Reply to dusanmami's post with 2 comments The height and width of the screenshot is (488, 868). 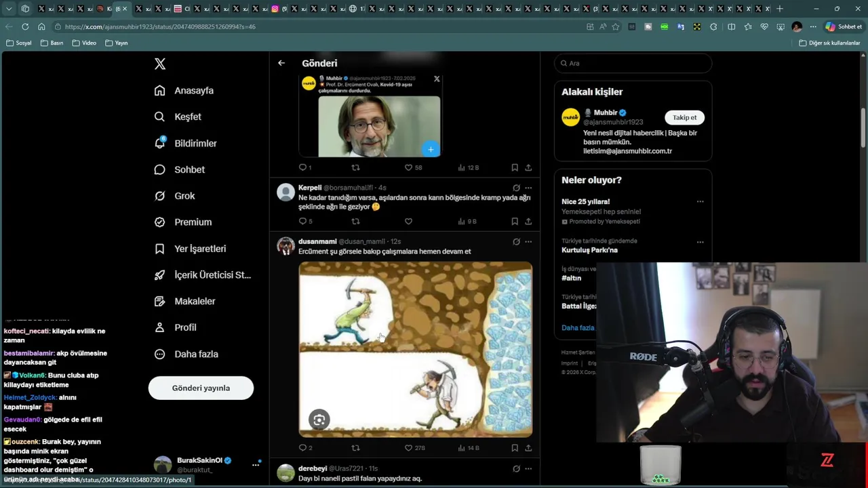305,448
